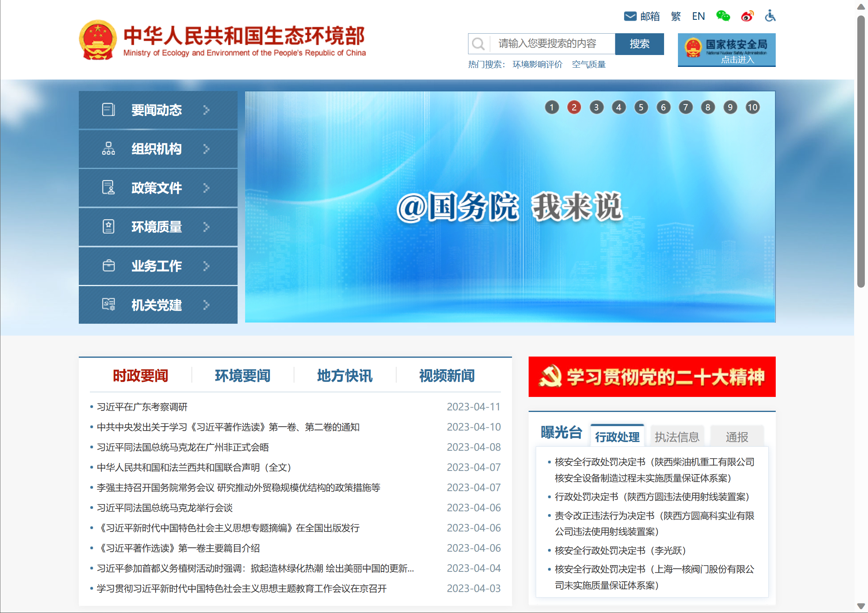
Task: Click the search magnifier icon
Action: pos(478,44)
